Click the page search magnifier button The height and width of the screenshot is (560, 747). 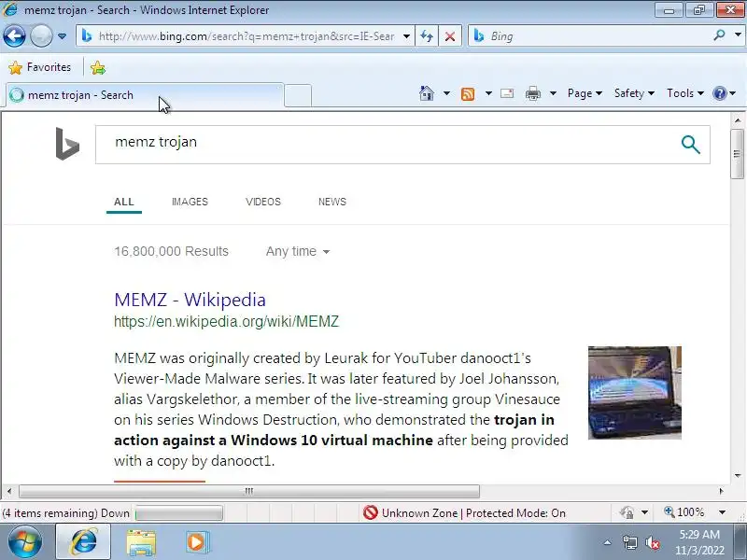tap(690, 145)
